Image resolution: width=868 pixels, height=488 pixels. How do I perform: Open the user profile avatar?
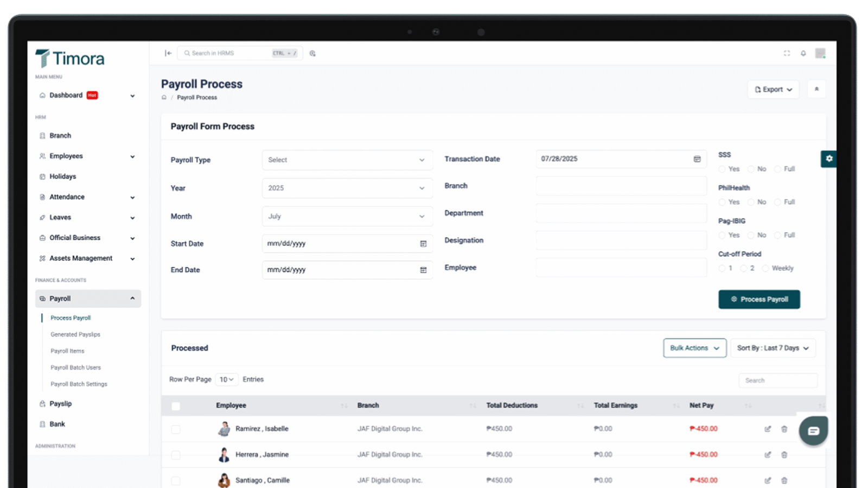[x=820, y=53]
